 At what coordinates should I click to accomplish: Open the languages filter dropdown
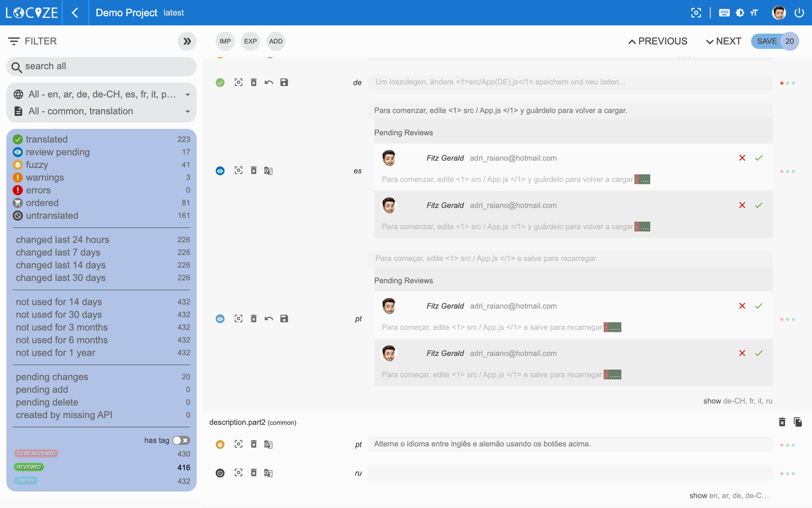(101, 94)
